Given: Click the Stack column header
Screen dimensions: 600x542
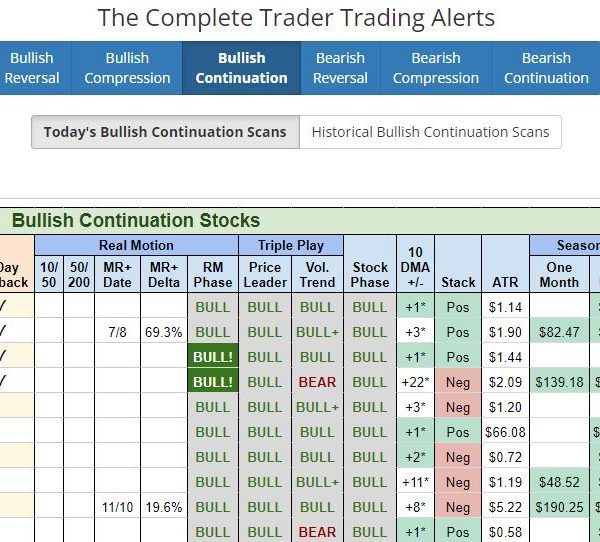Looking at the screenshot, I should (x=458, y=282).
